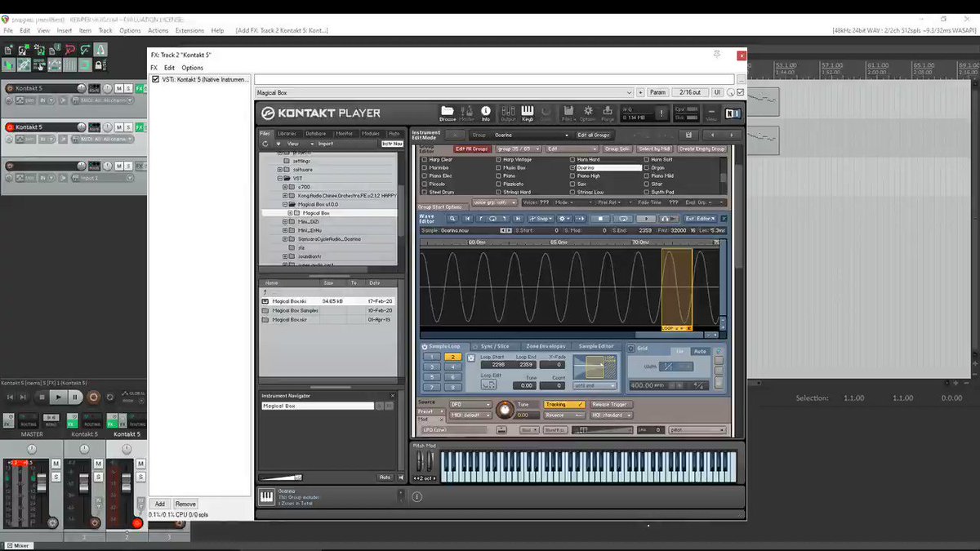Open the FX window Options menu

point(193,68)
